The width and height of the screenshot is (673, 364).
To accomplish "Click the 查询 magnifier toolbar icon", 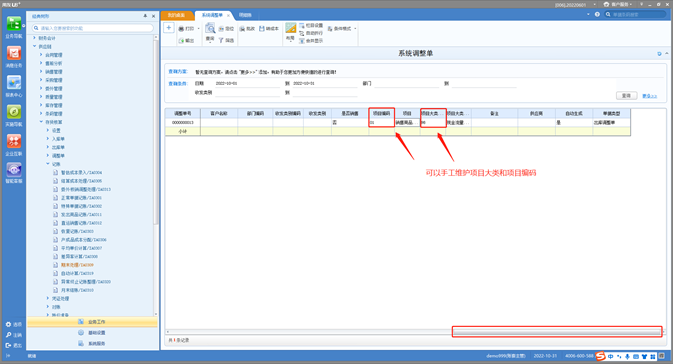I will point(210,29).
